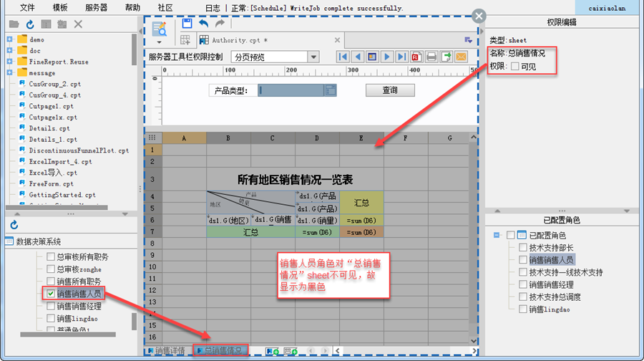Open the Details.cpt file

click(x=49, y=128)
